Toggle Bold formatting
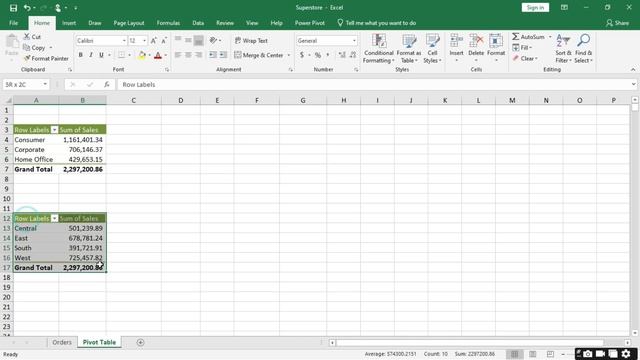This screenshot has height=360, width=640. tap(80, 55)
